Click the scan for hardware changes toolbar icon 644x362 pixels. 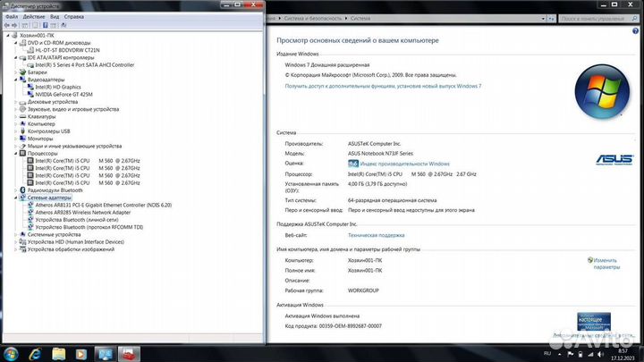pyautogui.click(x=64, y=25)
